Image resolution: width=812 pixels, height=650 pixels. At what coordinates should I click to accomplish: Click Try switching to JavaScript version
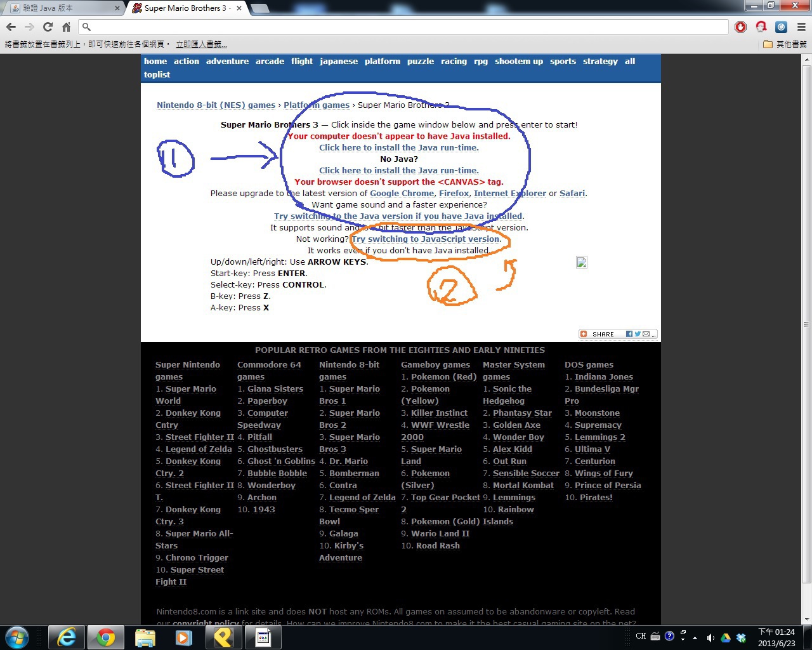[427, 239]
